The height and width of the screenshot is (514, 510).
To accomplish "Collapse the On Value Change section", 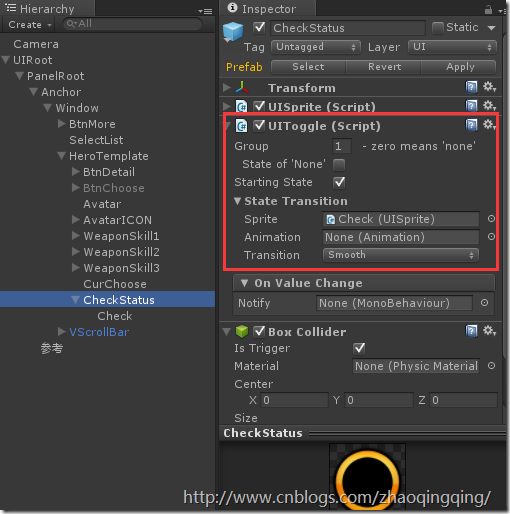I will 244,283.
